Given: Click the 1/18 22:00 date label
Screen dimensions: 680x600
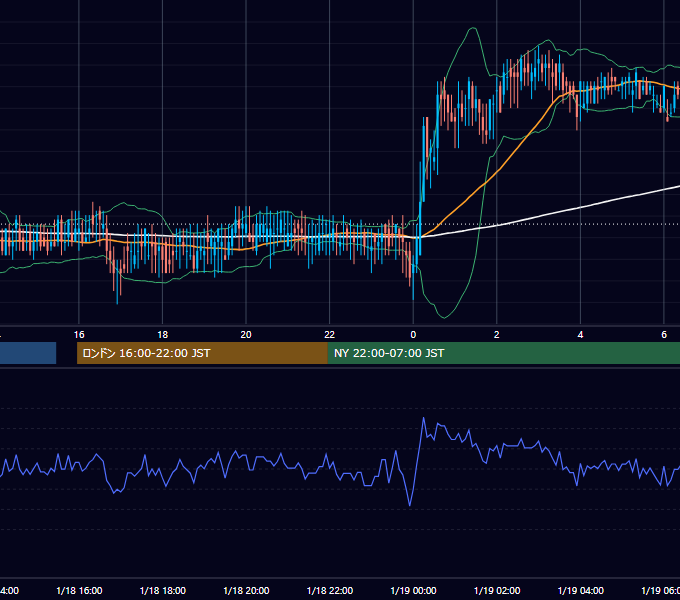Looking at the screenshot, I should tap(330, 590).
